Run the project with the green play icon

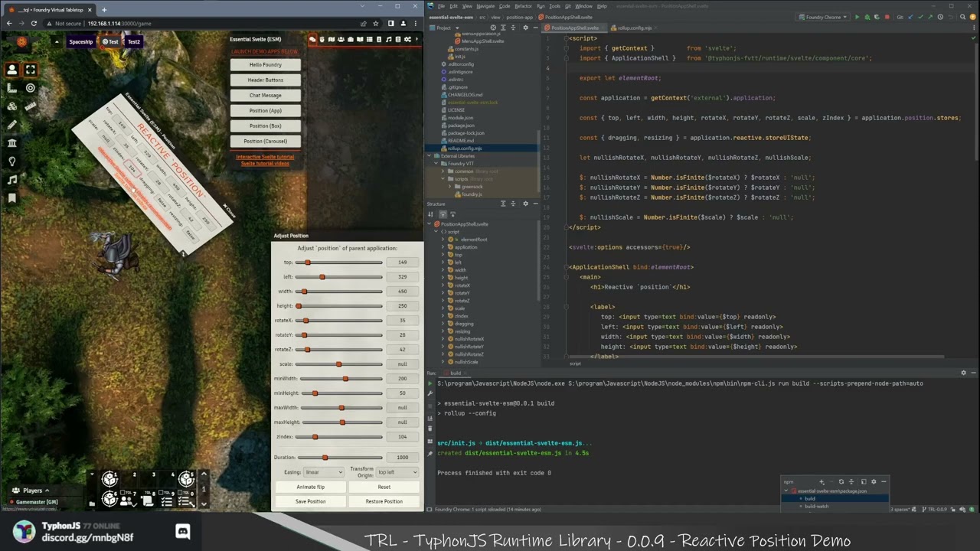[x=857, y=15]
